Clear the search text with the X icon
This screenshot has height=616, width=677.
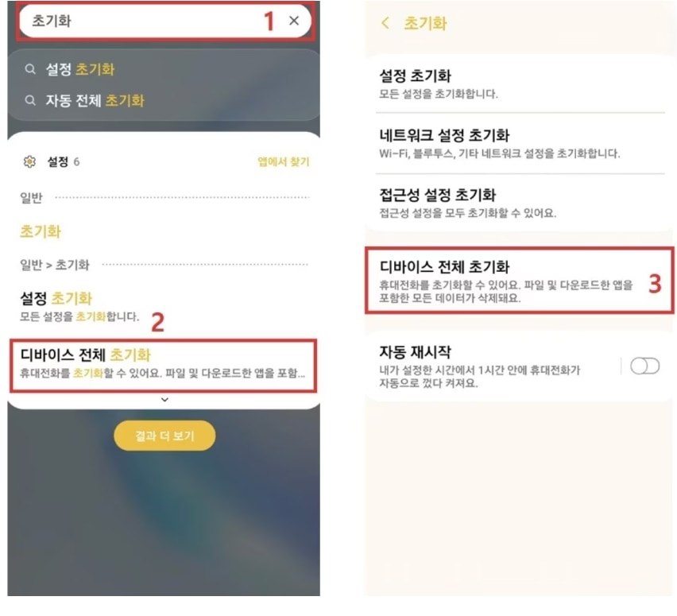[294, 21]
